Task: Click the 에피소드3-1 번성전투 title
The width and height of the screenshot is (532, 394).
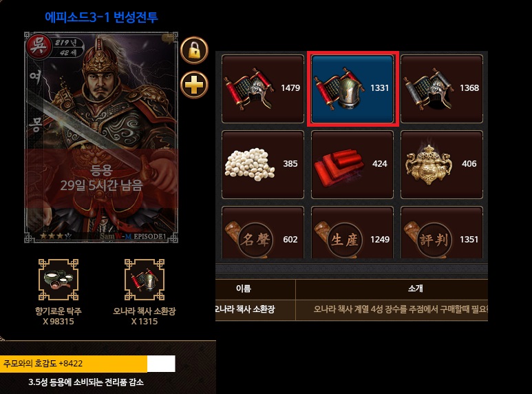Action: 101,17
